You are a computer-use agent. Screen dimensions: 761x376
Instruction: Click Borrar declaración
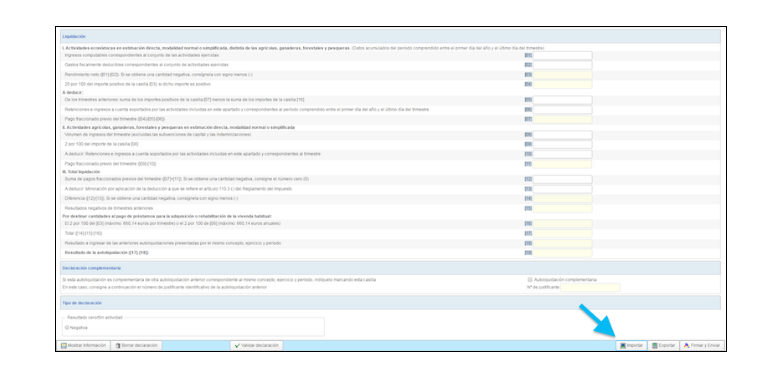point(136,345)
